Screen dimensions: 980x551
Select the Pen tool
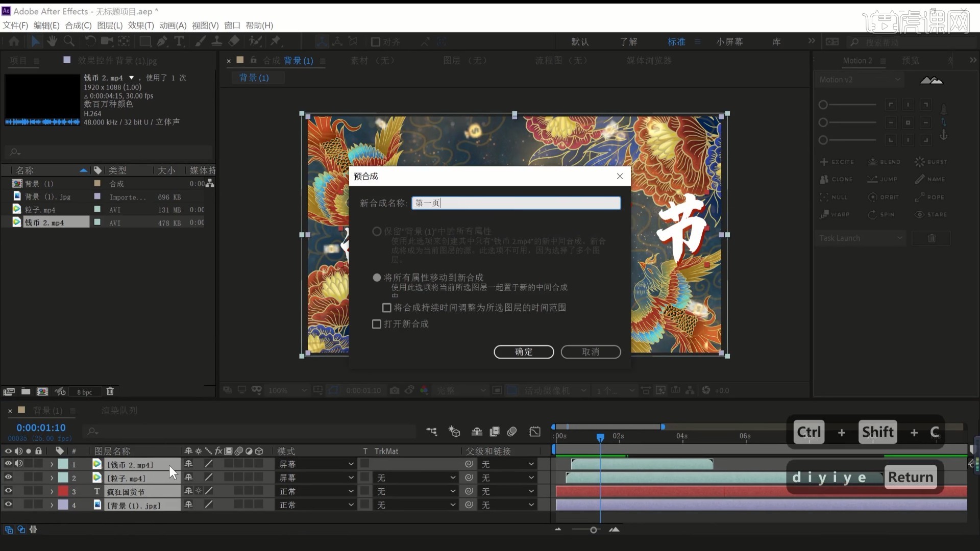coord(162,41)
